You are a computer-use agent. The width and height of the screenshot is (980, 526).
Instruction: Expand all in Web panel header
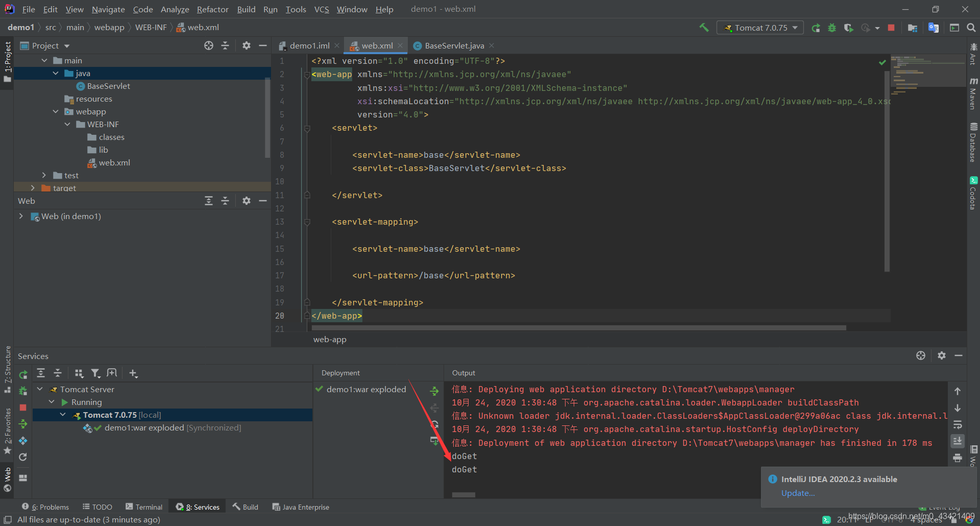coord(209,201)
